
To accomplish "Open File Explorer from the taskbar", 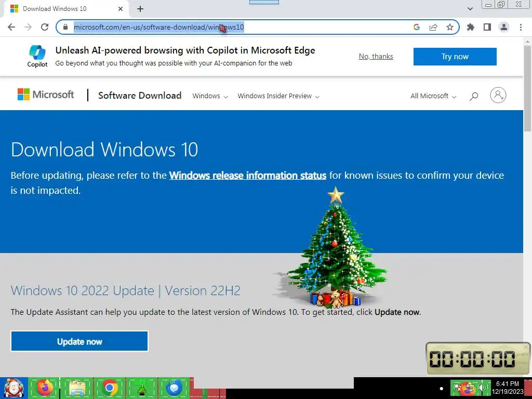I will 77,388.
